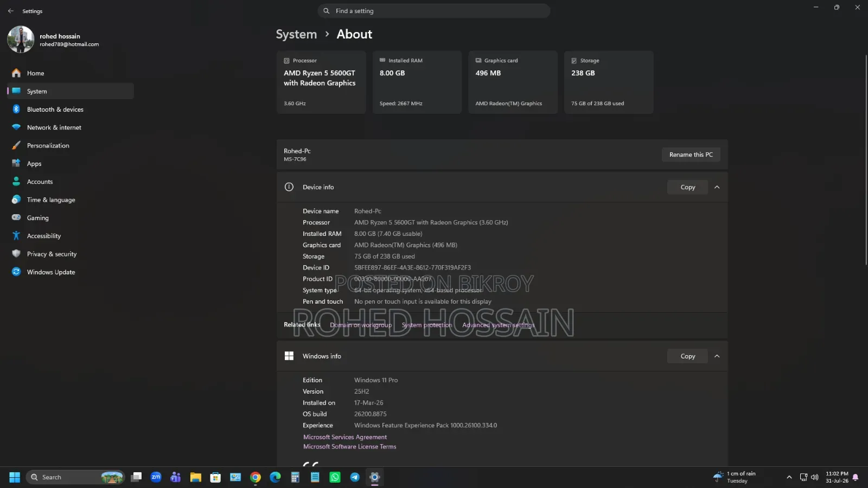Select the Product ID value text
The image size is (868, 488).
click(393, 279)
